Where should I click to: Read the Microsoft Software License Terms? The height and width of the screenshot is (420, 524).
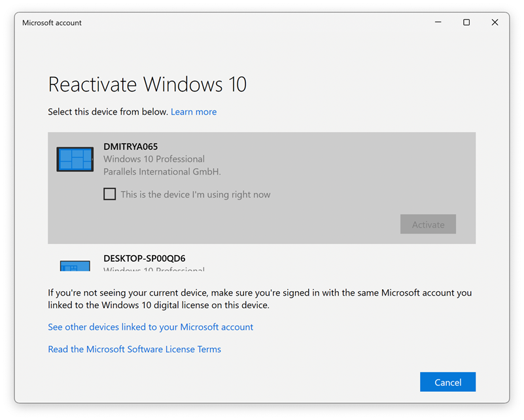(x=134, y=349)
